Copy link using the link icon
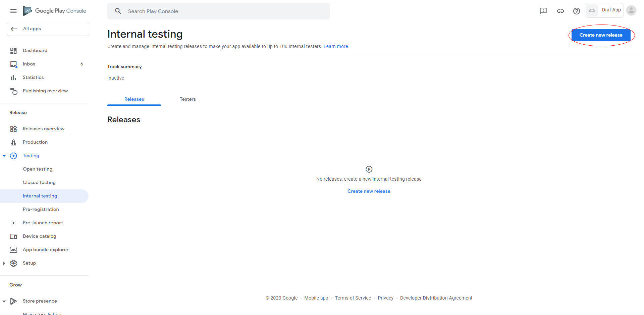 (x=560, y=11)
